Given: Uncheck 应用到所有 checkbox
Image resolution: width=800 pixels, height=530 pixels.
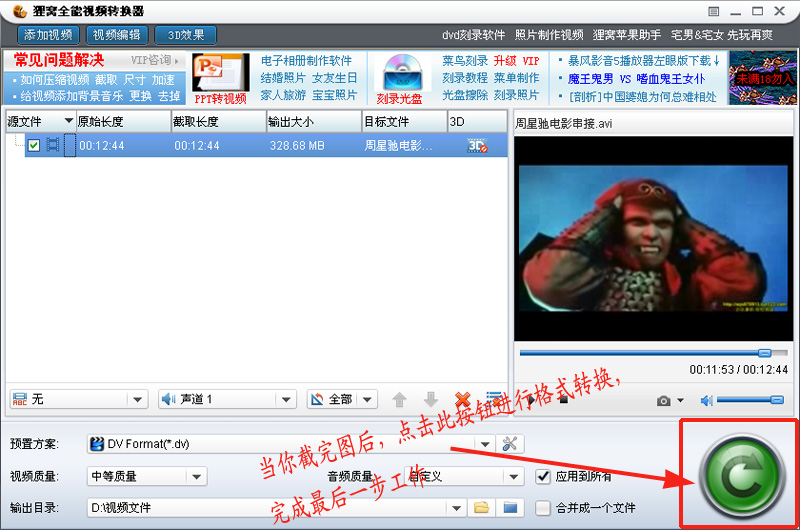Looking at the screenshot, I should tap(543, 476).
